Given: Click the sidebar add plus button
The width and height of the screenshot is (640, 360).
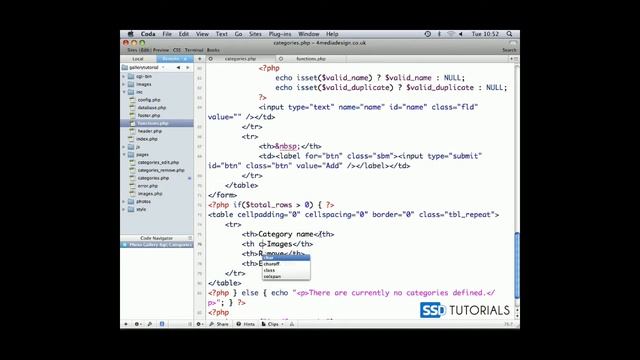Looking at the screenshot, I should click(x=126, y=324).
